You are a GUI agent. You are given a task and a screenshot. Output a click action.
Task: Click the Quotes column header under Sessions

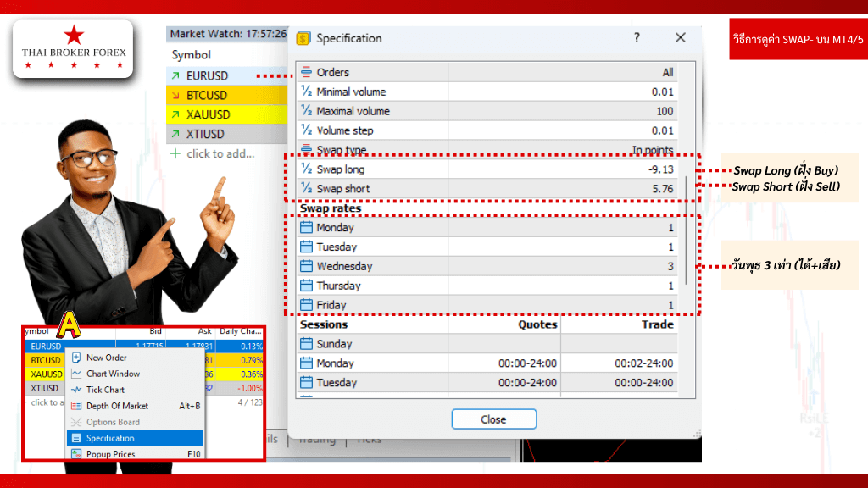537,324
